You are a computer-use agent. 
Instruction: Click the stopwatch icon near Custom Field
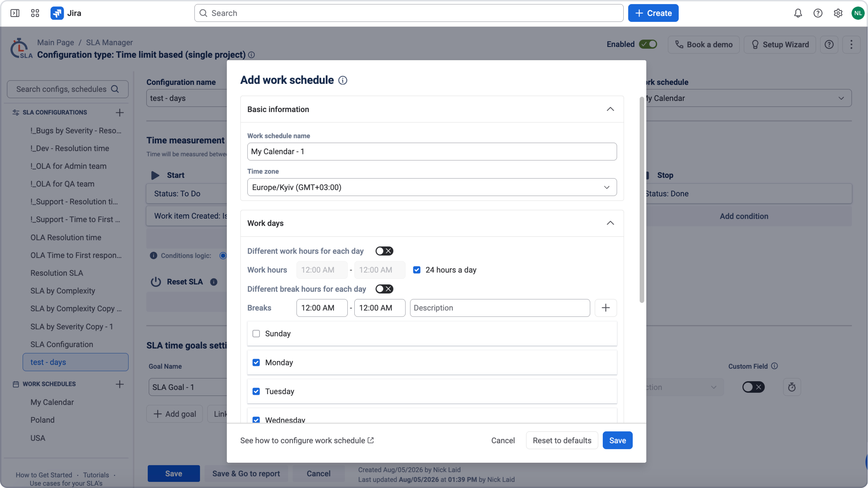[792, 387]
